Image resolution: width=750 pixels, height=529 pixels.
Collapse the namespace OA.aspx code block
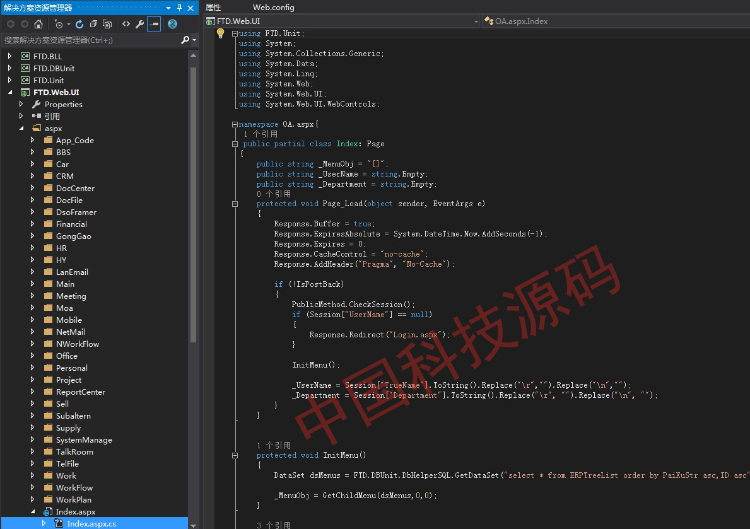[234, 124]
